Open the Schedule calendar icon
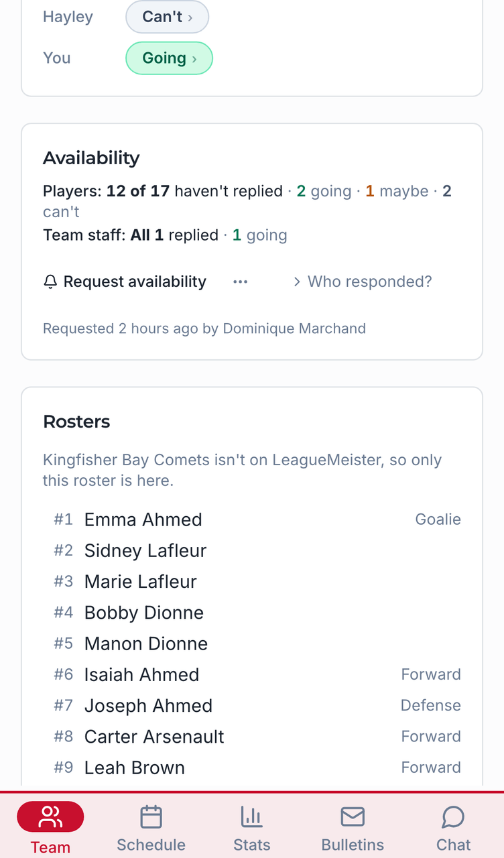 pos(151,817)
